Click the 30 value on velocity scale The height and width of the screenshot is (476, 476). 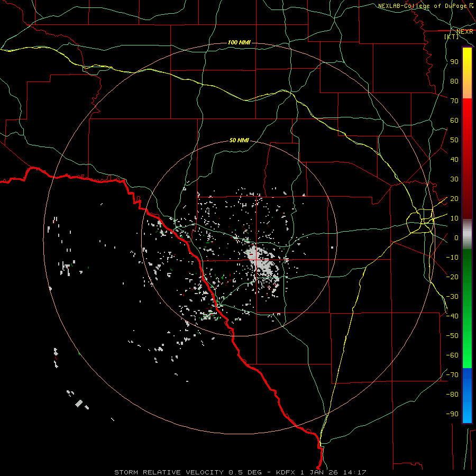[454, 179]
